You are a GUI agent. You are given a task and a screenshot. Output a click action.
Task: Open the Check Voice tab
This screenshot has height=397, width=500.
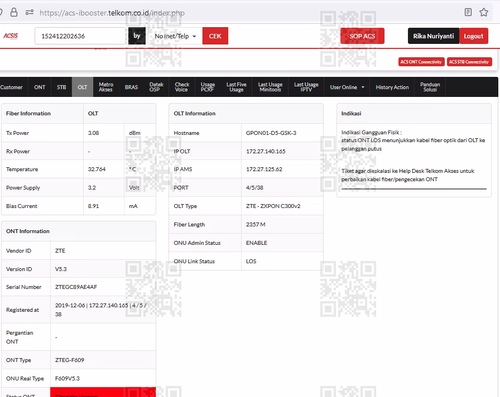pyautogui.click(x=182, y=87)
